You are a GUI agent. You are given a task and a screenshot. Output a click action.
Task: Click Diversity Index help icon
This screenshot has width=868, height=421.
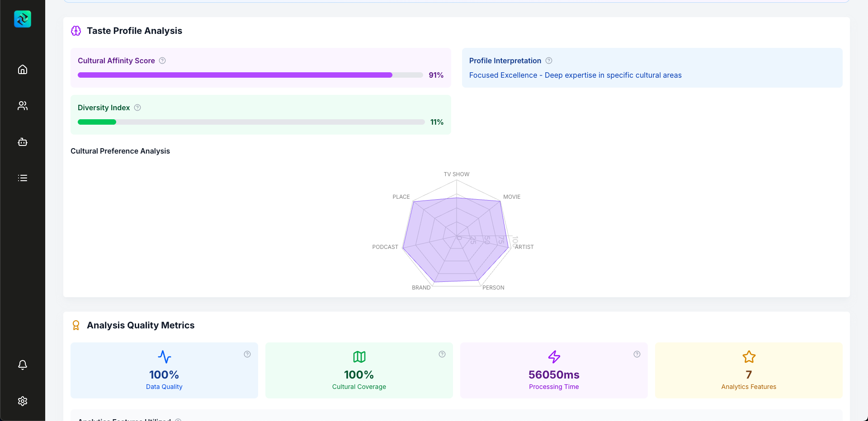(137, 108)
